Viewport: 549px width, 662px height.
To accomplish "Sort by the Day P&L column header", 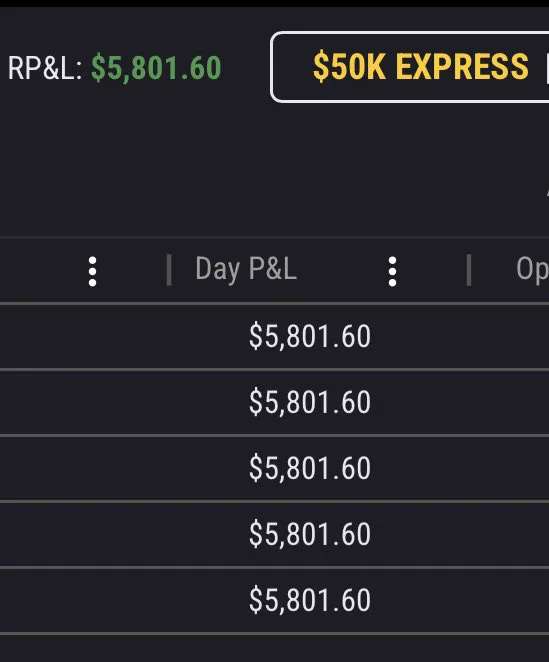I will click(x=246, y=269).
